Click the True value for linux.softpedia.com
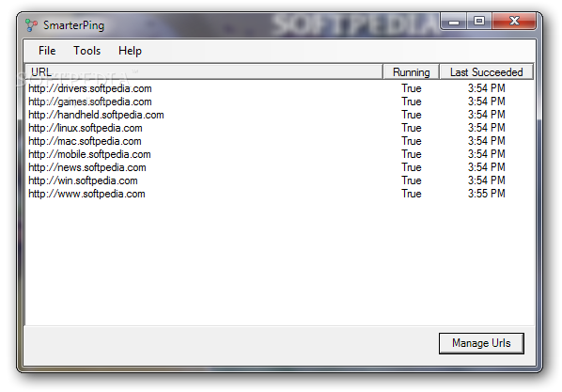The image size is (562, 392). coord(411,128)
